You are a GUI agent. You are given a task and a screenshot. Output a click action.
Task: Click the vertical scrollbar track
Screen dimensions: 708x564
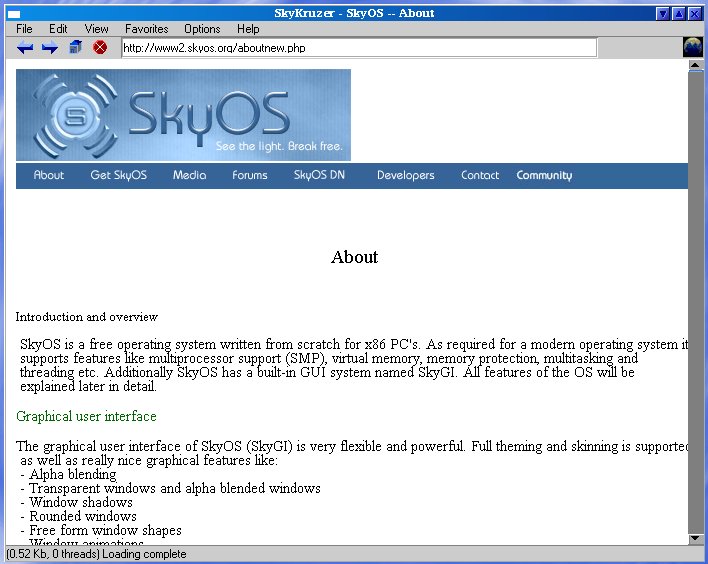[x=695, y=302]
